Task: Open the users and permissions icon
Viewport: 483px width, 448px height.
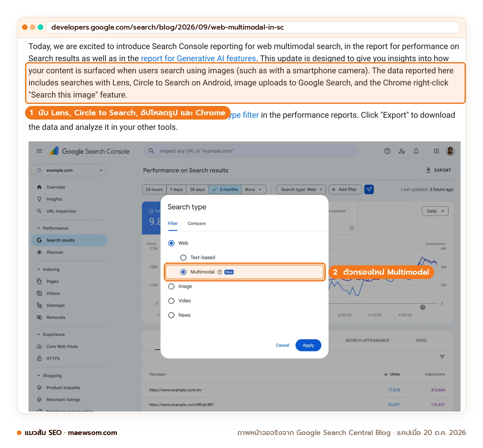Action: pos(401,151)
